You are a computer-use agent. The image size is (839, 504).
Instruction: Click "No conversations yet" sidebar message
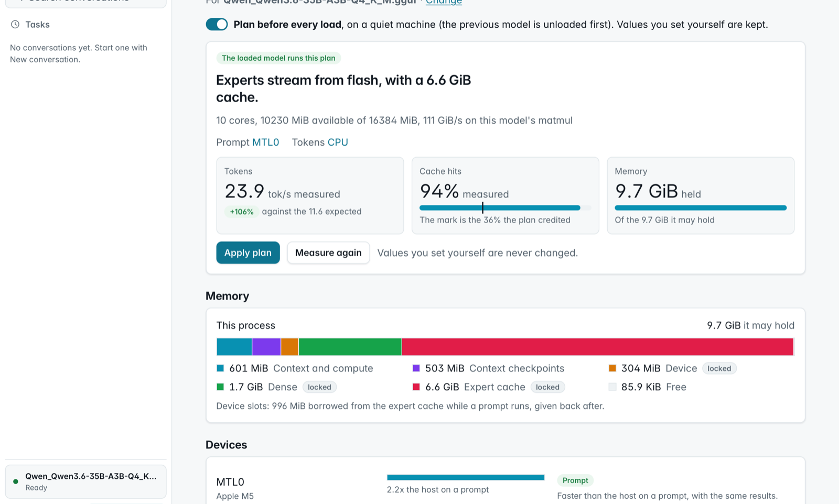click(79, 53)
